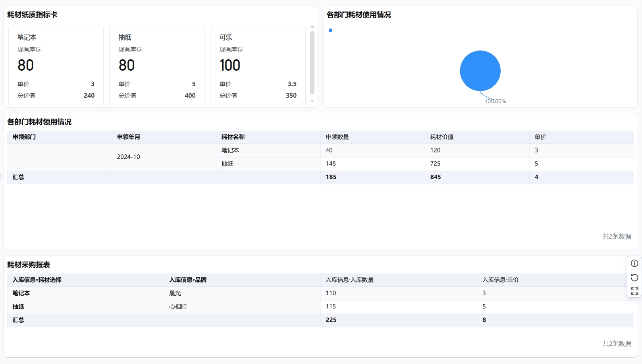Select the 抽纸 stat card
This screenshot has width=642, height=364.
pos(157,65)
